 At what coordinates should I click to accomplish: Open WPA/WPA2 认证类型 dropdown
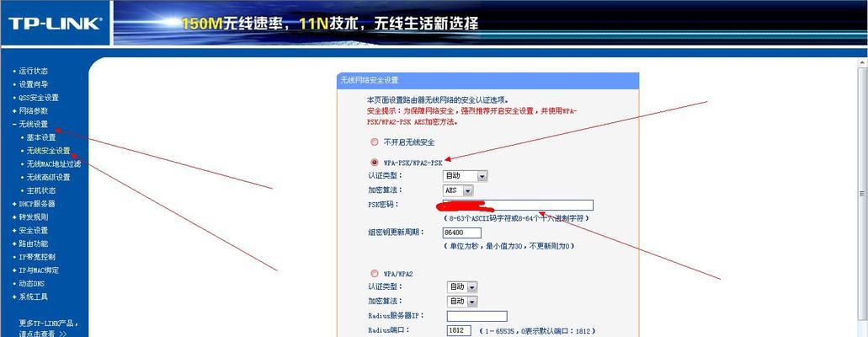(x=462, y=287)
